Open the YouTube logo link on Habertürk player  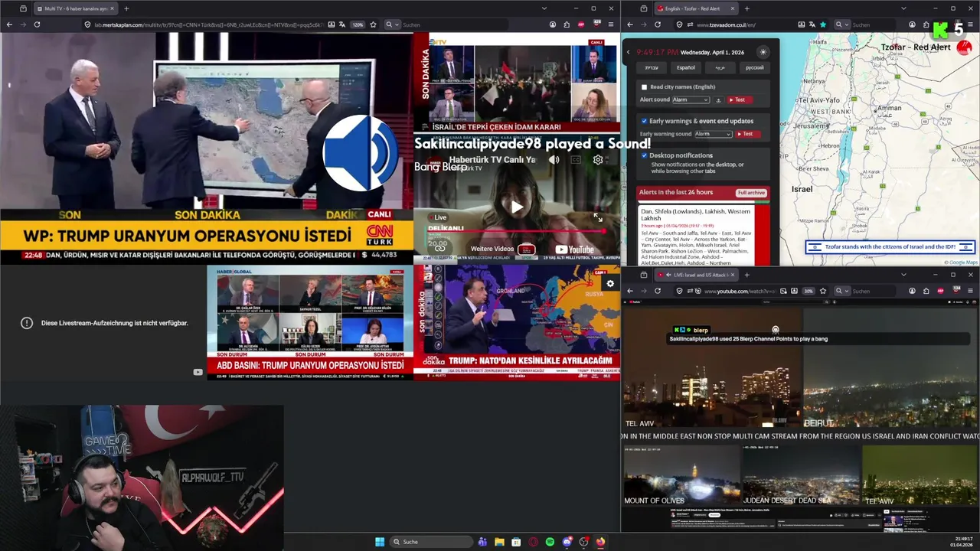pyautogui.click(x=574, y=249)
